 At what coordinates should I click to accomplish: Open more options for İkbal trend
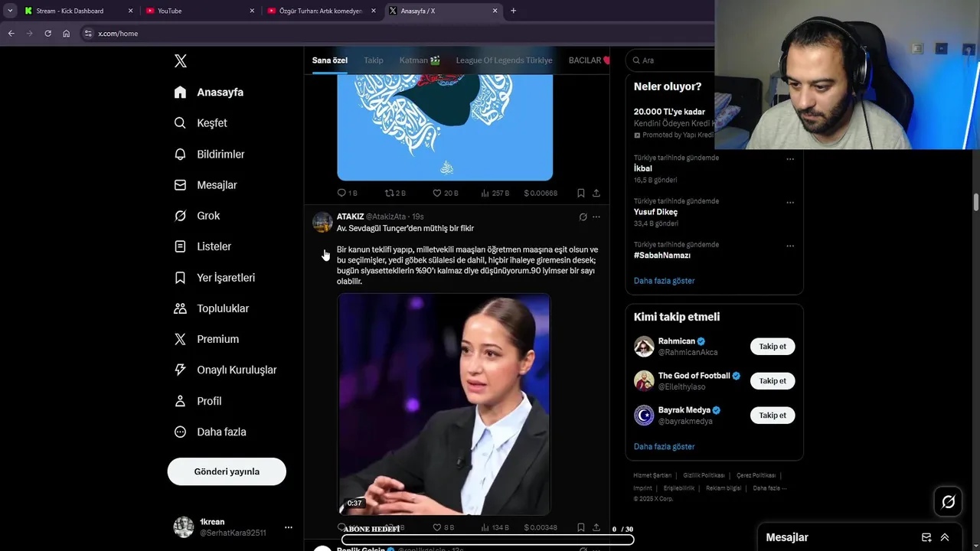tap(790, 159)
